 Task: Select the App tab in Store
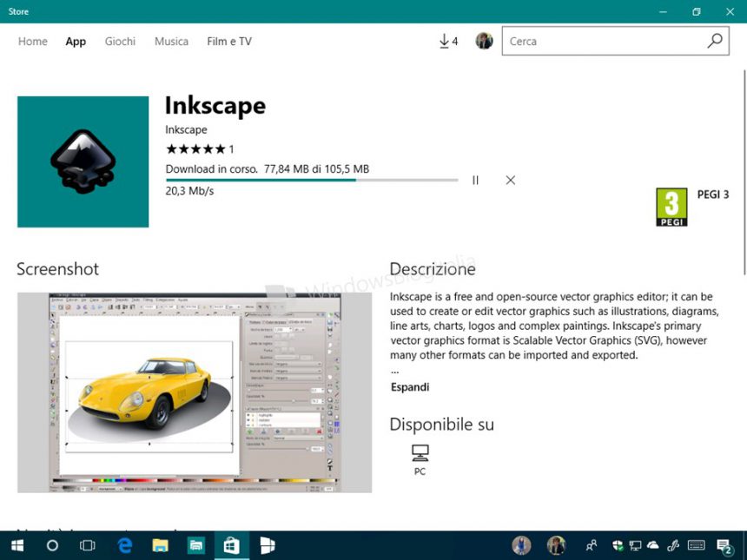pyautogui.click(x=76, y=42)
